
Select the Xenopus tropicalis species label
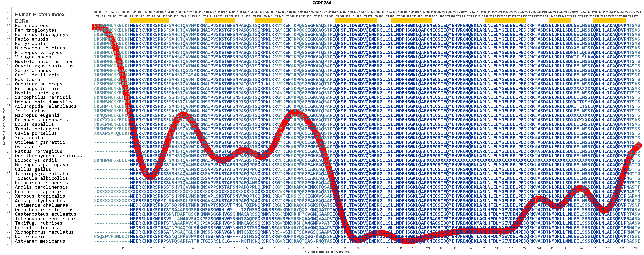(x=40, y=196)
